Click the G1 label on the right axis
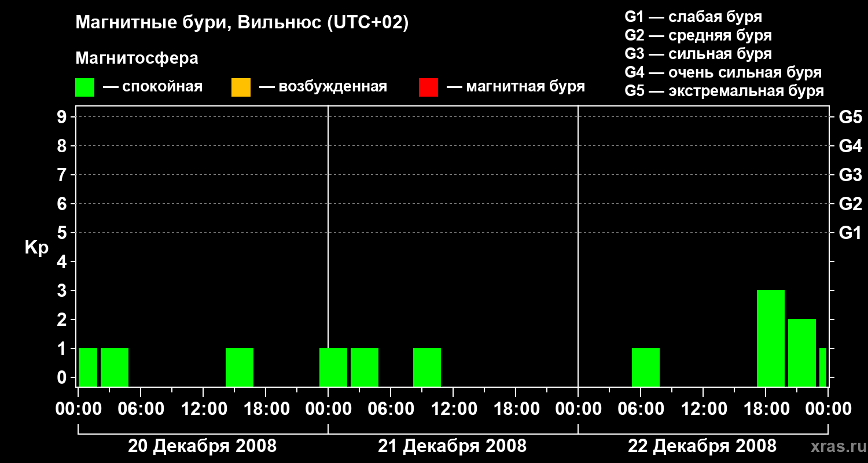The image size is (868, 463). pyautogui.click(x=850, y=233)
